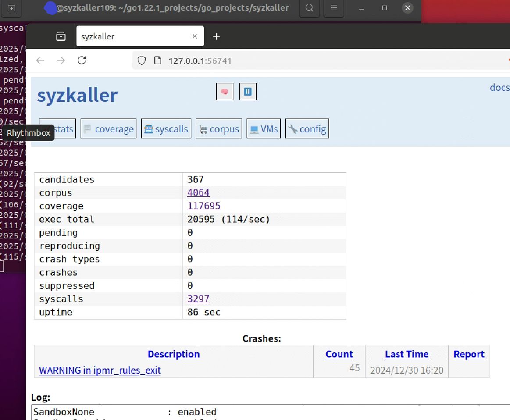The image size is (510, 420).
Task: Open the terminal hamburger menu
Action: (x=333, y=8)
